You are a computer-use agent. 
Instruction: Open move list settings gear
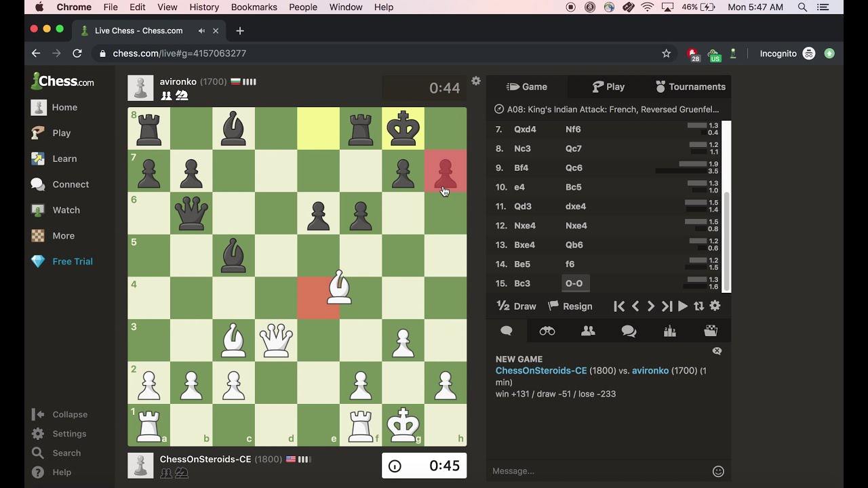tap(715, 306)
